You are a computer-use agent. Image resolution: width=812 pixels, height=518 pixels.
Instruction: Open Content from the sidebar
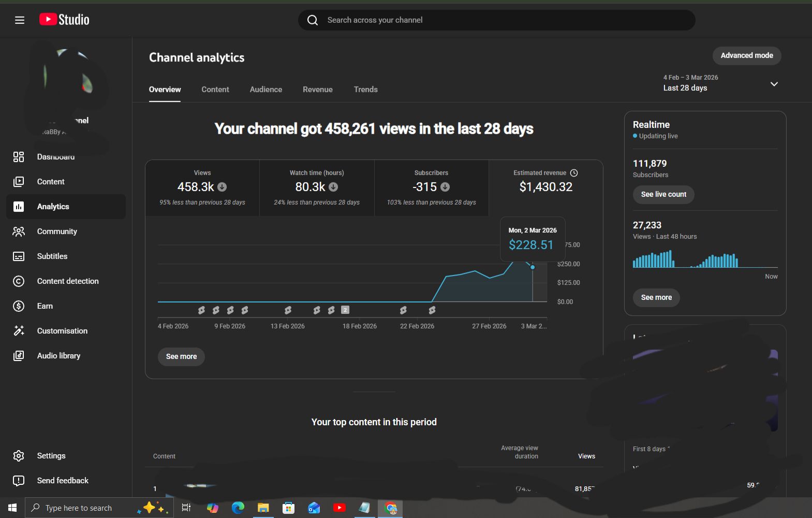51,182
